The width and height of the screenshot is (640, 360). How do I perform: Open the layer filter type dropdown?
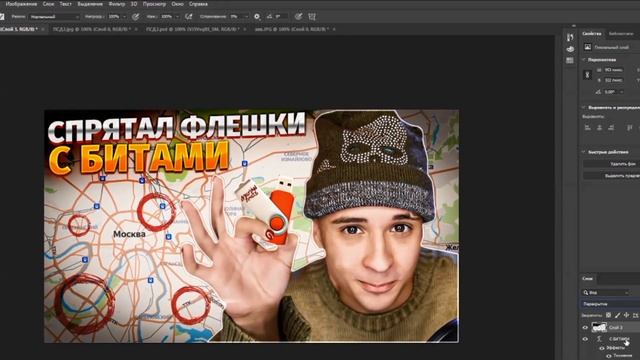pos(605,293)
